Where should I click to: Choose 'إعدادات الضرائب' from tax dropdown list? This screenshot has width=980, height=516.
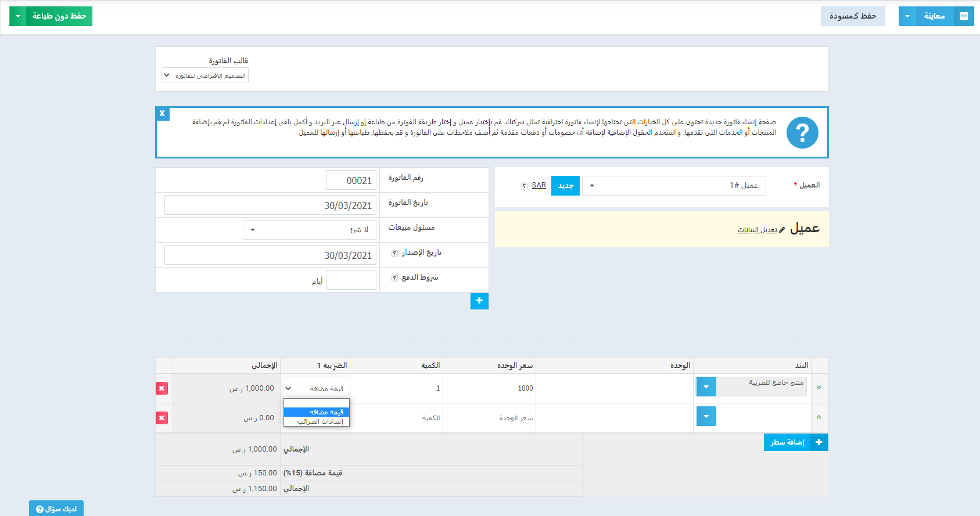[x=317, y=421]
